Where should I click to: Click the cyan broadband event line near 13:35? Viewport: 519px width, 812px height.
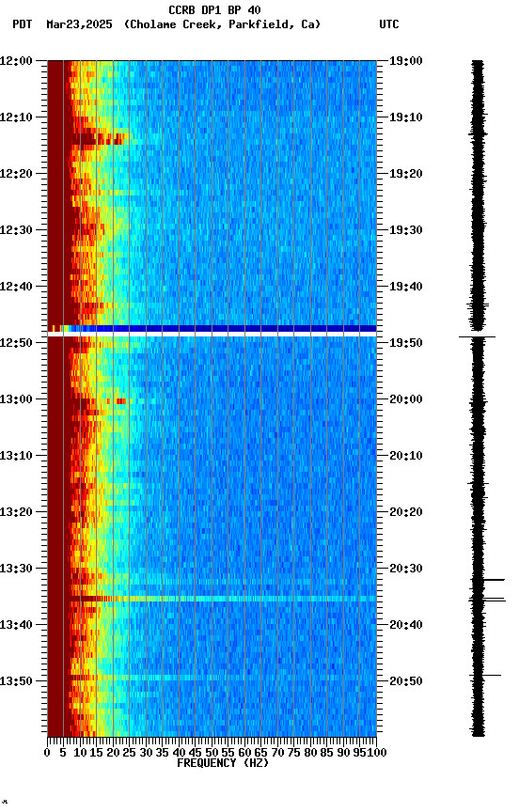tap(212, 599)
